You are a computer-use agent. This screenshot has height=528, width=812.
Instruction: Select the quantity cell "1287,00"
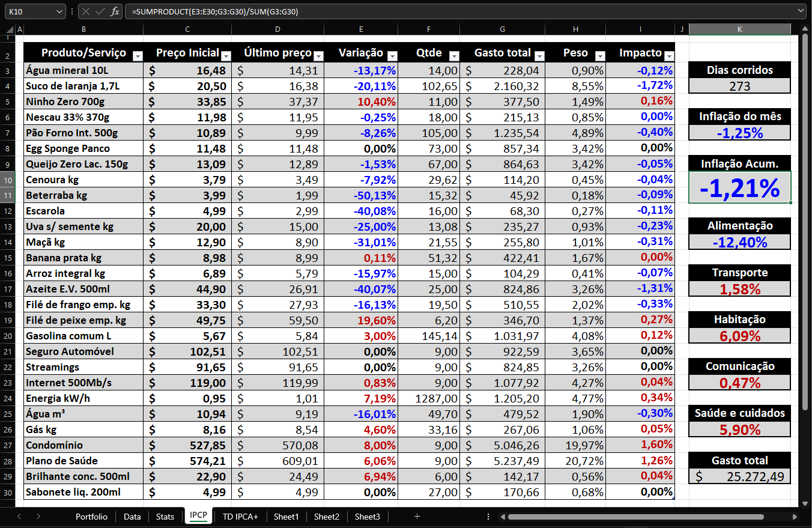tap(429, 398)
